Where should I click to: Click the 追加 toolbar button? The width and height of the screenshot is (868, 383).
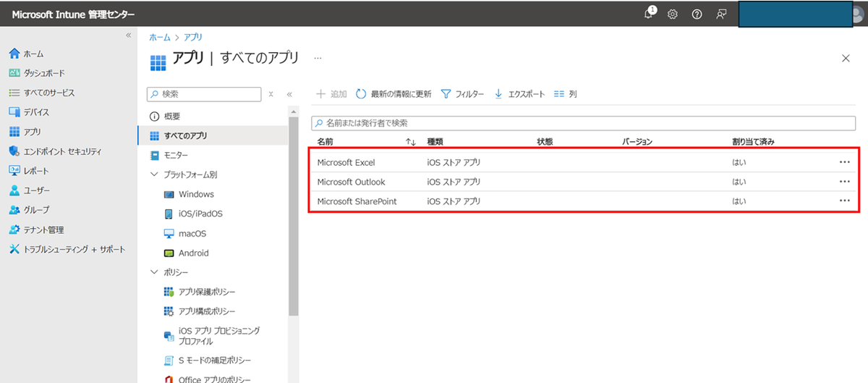pyautogui.click(x=332, y=94)
